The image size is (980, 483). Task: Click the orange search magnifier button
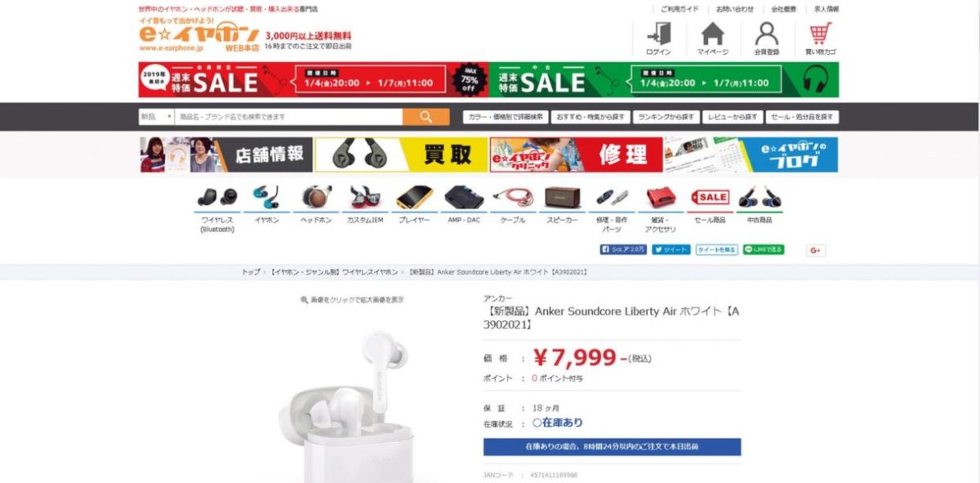click(x=425, y=117)
